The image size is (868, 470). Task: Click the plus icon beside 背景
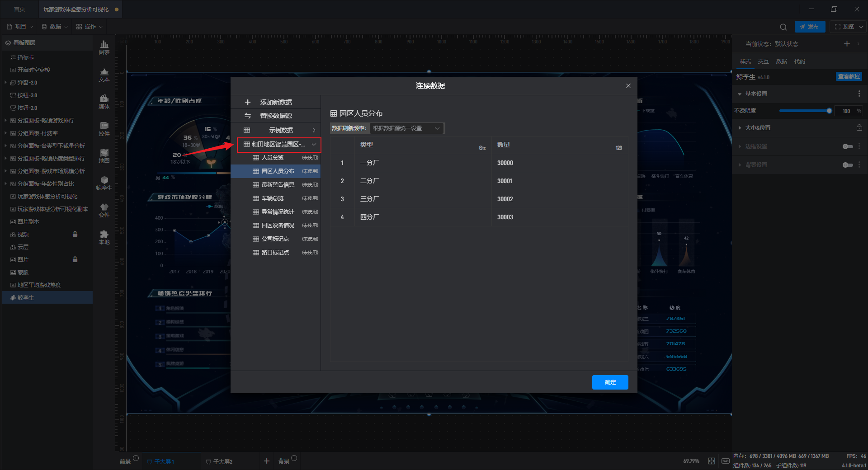click(x=294, y=458)
